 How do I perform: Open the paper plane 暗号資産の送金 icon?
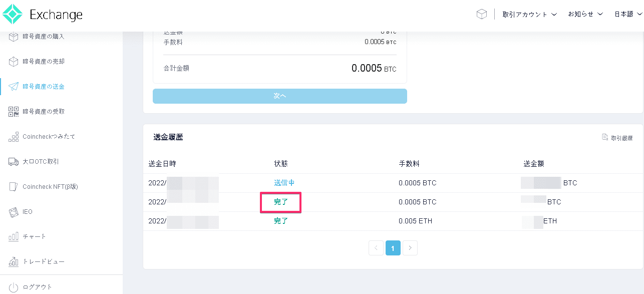tap(14, 87)
